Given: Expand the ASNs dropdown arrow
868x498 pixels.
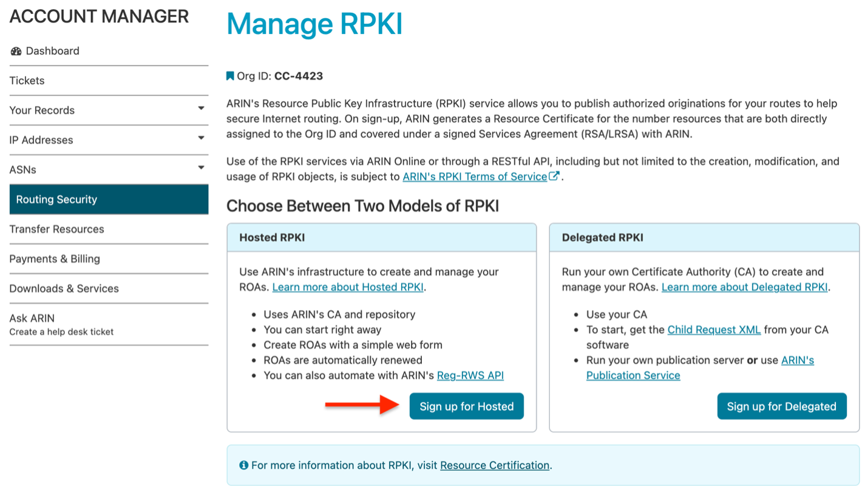Looking at the screenshot, I should coord(201,168).
